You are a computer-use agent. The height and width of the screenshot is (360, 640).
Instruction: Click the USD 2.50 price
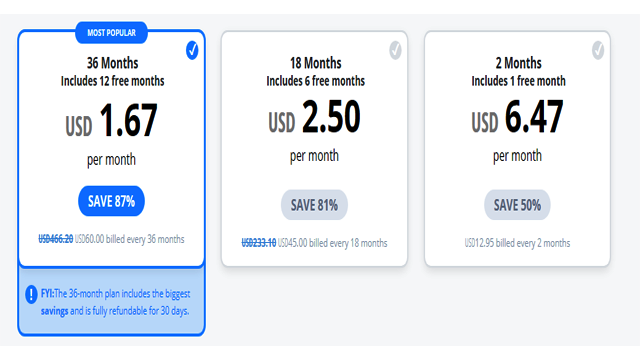(314, 117)
